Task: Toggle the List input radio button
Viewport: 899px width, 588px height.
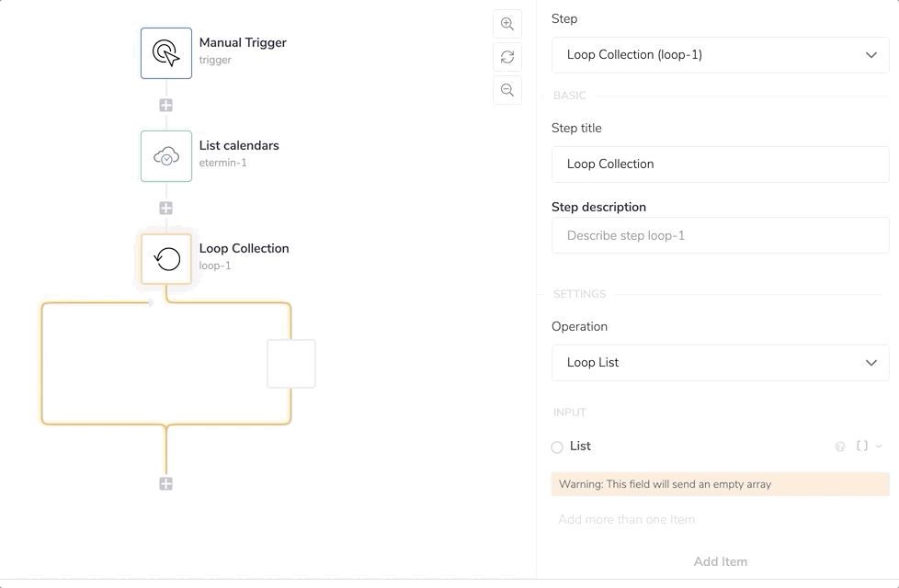Action: tap(557, 447)
